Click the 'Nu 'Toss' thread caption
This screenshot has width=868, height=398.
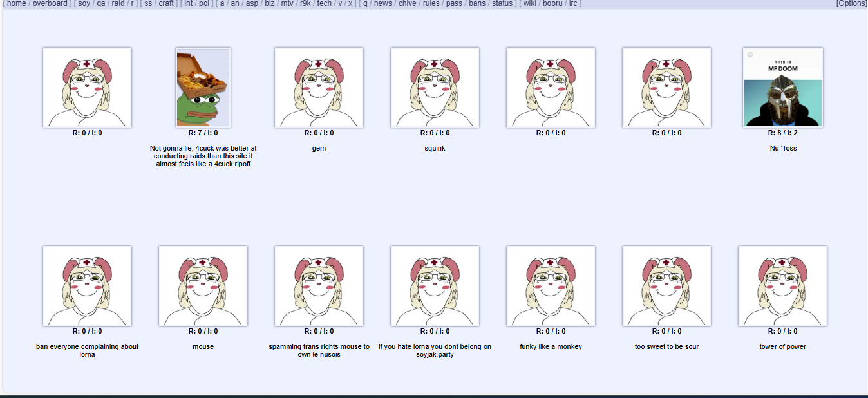tap(782, 148)
